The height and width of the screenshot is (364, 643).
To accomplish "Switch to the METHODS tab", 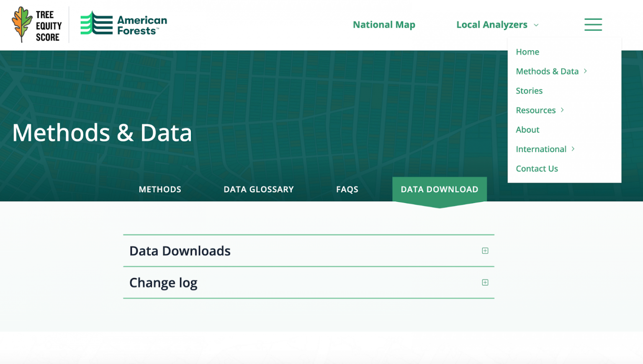I will [159, 189].
